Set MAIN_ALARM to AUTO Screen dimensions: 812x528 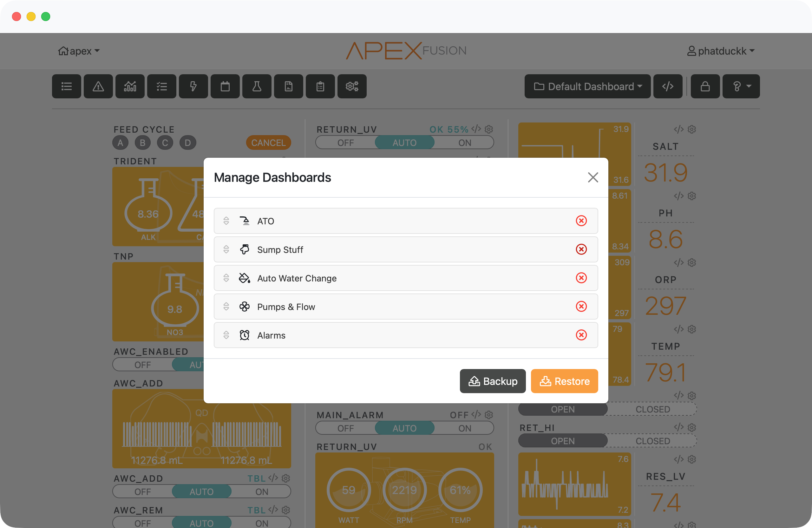coord(405,428)
